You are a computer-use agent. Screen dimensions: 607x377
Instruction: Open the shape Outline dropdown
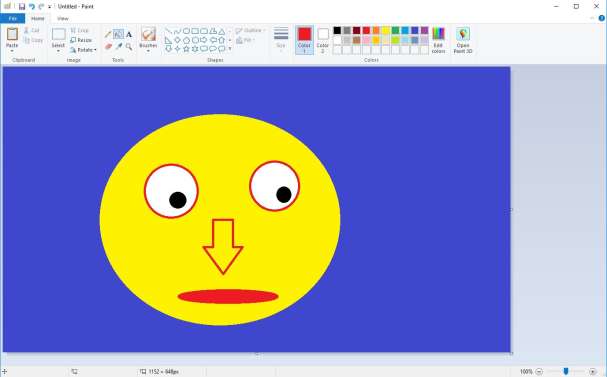(250, 31)
